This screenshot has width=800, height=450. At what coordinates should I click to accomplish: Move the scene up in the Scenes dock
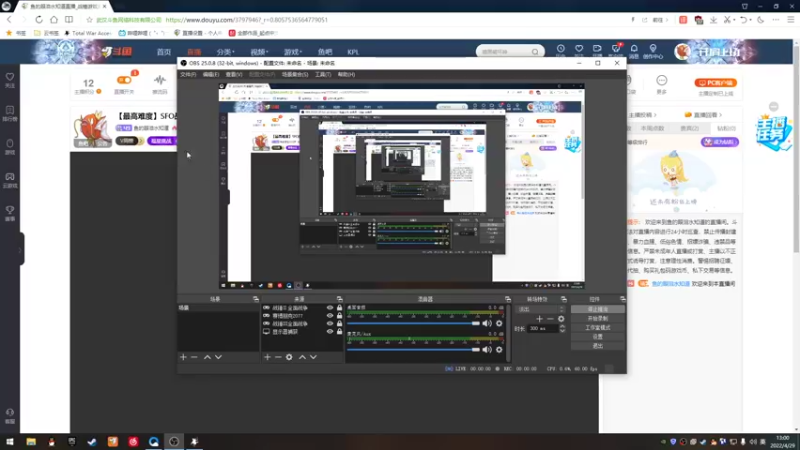[207, 357]
